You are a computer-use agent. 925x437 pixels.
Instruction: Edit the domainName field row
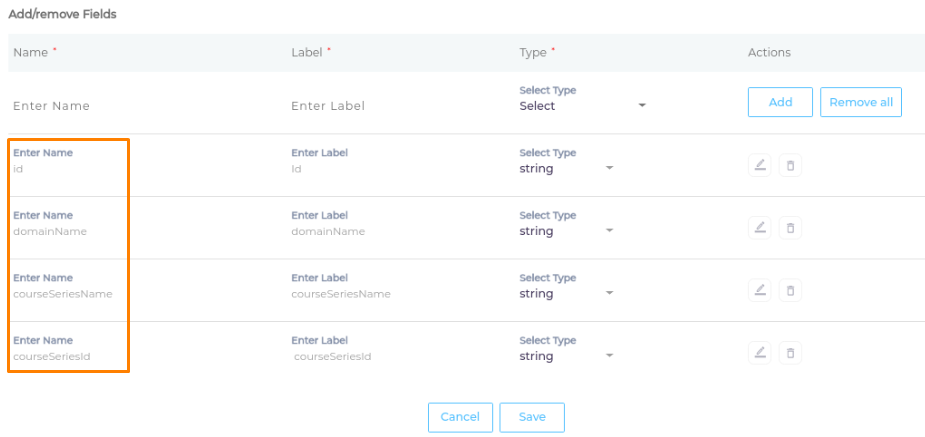(x=760, y=228)
